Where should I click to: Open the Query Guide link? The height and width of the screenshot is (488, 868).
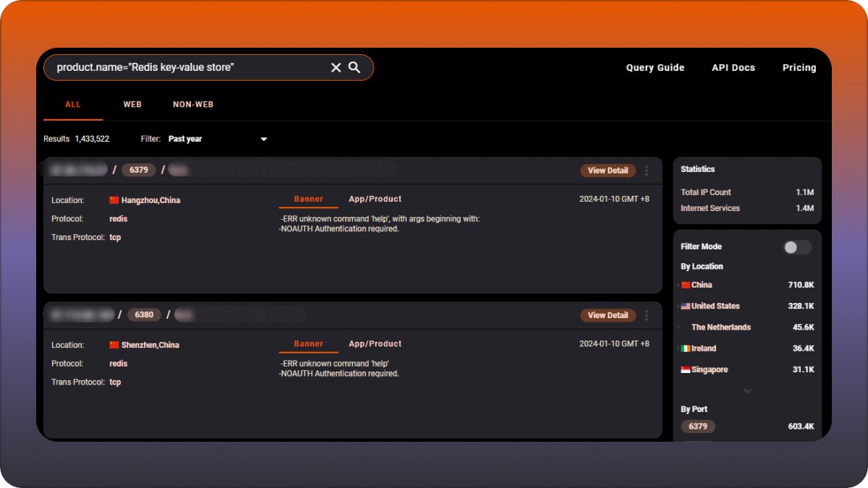[x=655, y=67]
